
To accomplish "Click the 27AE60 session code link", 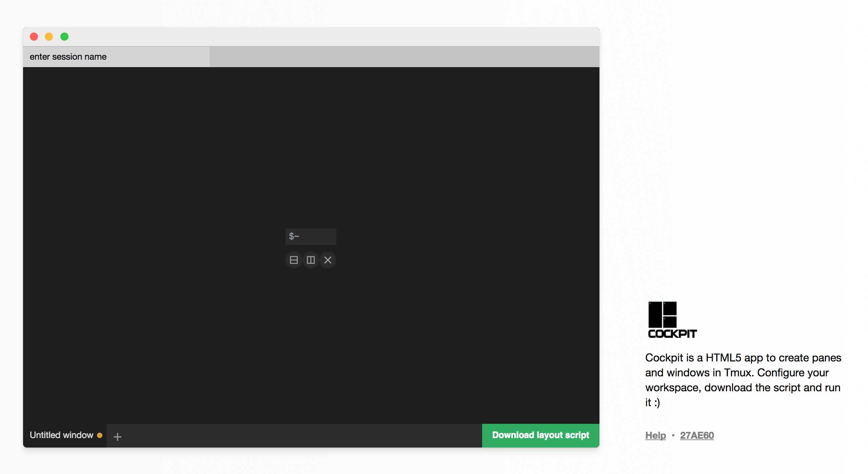I will pyautogui.click(x=697, y=435).
